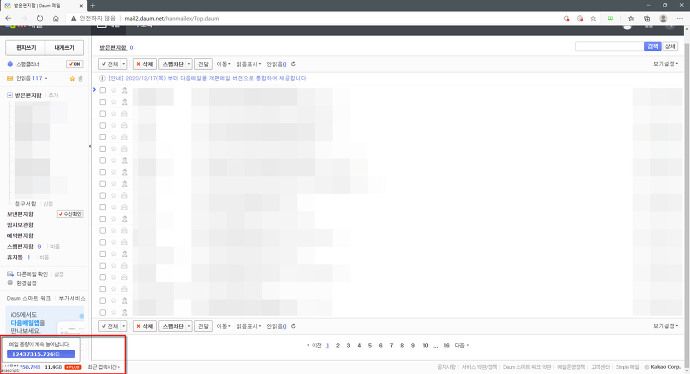Click the mail storage usage bar

[41, 354]
